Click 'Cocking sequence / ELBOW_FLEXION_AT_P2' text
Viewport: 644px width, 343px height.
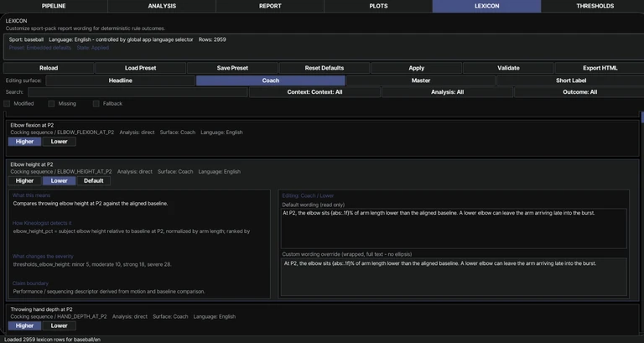[x=62, y=133]
